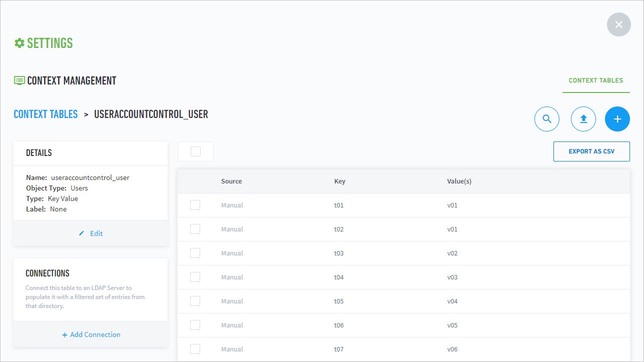Toggle the select-all checkbox above table
Image resolution: width=644 pixels, height=362 pixels.
[x=196, y=151]
